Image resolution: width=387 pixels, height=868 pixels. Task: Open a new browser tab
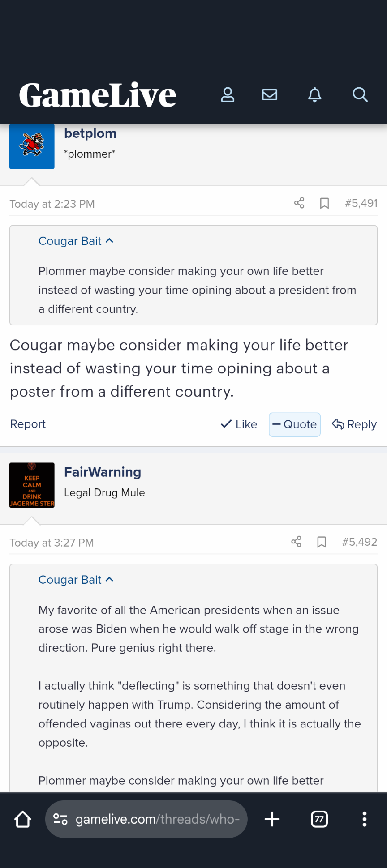click(x=272, y=819)
